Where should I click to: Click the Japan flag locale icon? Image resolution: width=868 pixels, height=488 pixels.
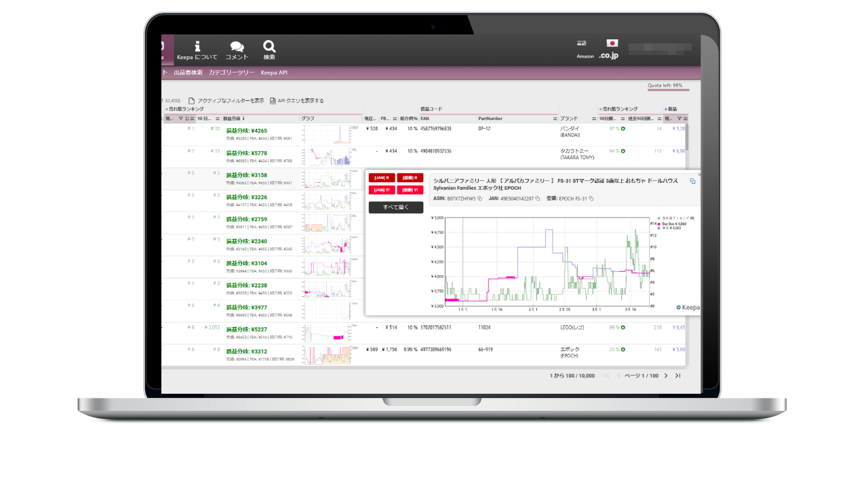(x=612, y=43)
